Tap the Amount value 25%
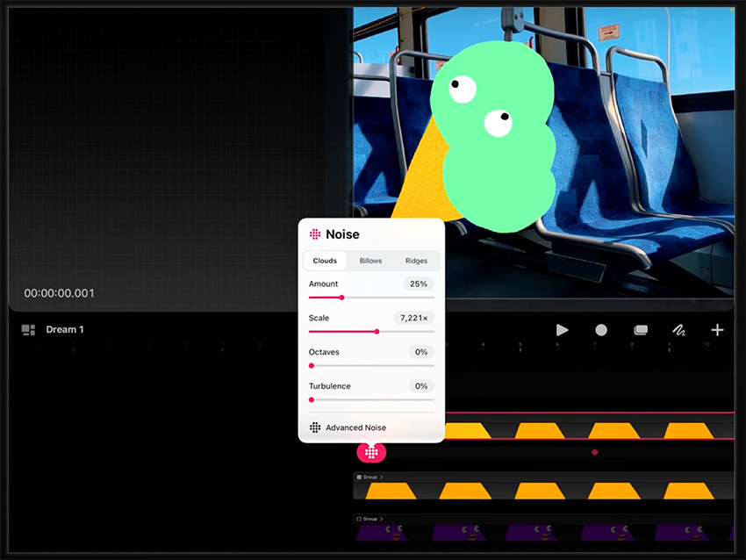The image size is (746, 560). [x=419, y=284]
